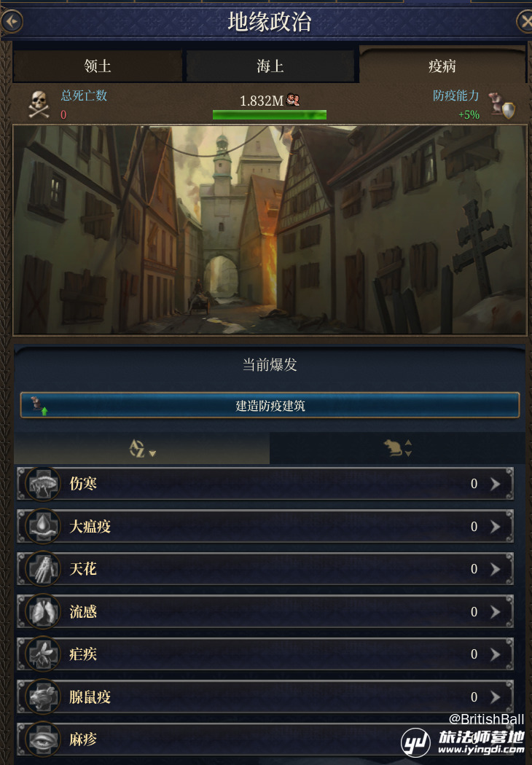Click the 建造防疫建筑 button
This screenshot has width=532, height=765.
(270, 405)
